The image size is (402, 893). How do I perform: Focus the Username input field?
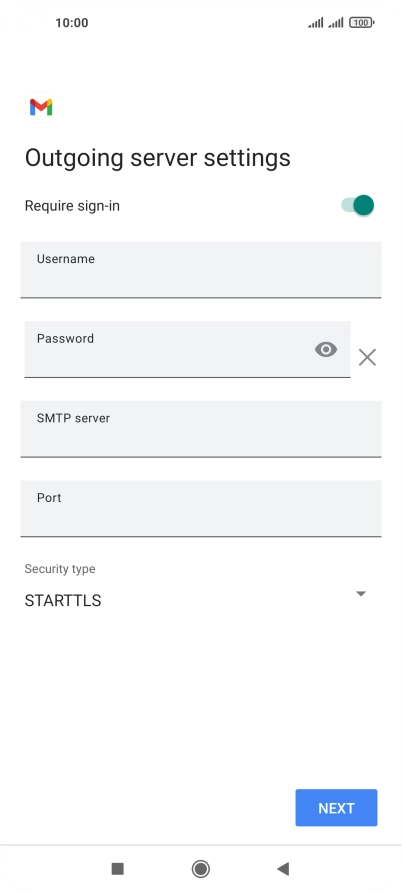[200, 269]
